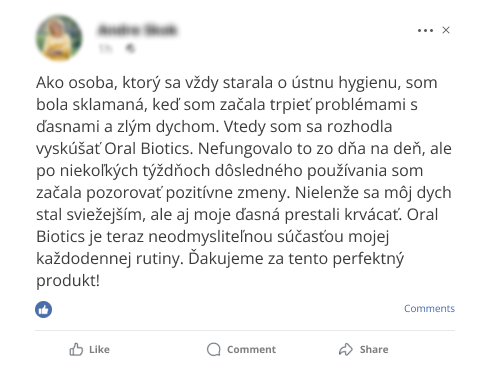This screenshot has width=490, height=370.
Task: Click the speech bubble icon beside Comment
Action: (214, 349)
